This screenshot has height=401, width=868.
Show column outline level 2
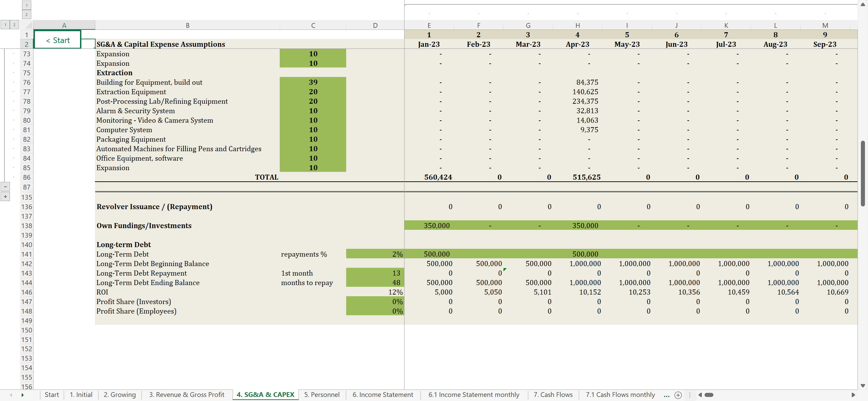coord(26,14)
